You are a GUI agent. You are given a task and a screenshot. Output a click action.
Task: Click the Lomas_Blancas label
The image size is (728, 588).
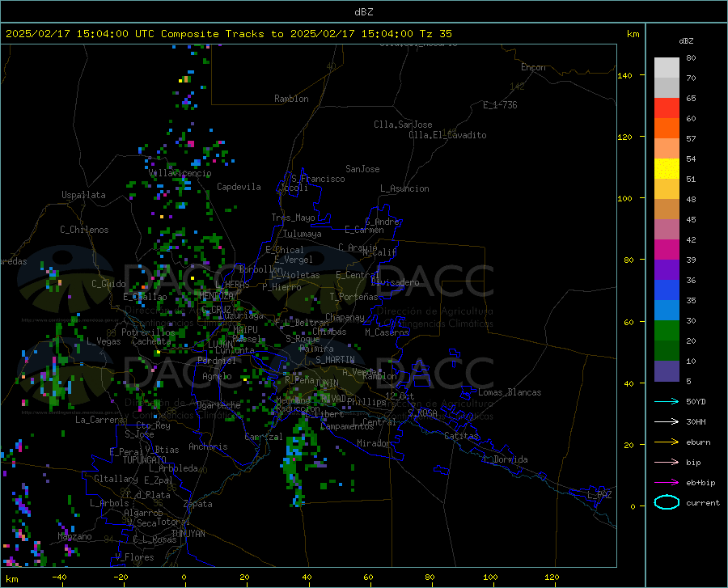point(510,392)
